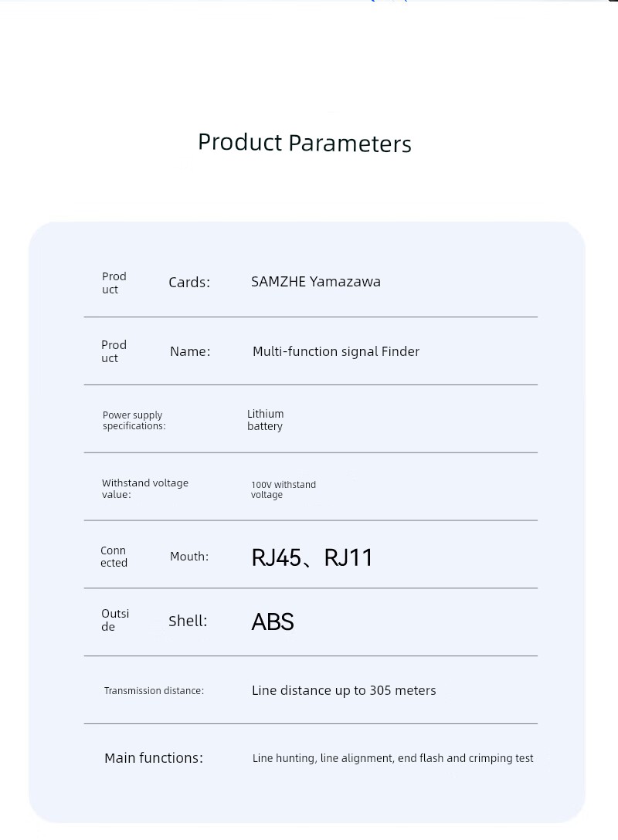Select Line distance up to 305 meters
618x840 pixels.
click(344, 690)
